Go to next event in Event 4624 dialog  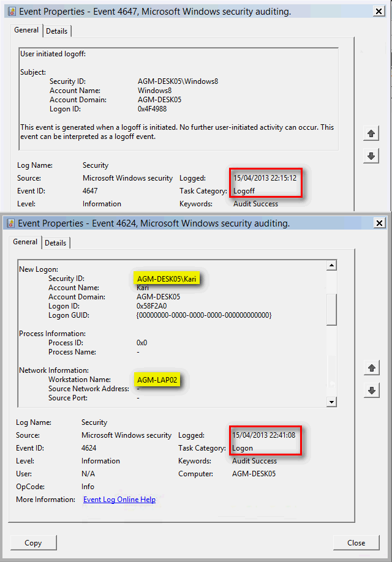click(x=371, y=391)
